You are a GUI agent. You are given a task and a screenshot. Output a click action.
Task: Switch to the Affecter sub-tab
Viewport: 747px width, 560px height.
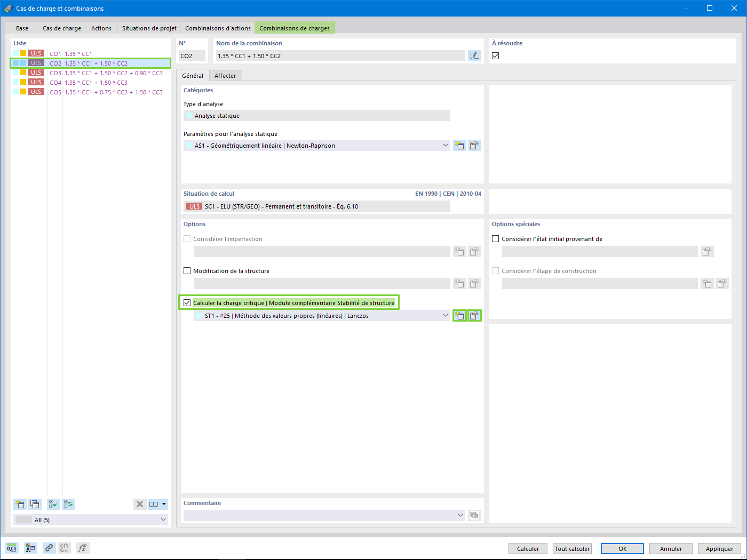pos(225,76)
